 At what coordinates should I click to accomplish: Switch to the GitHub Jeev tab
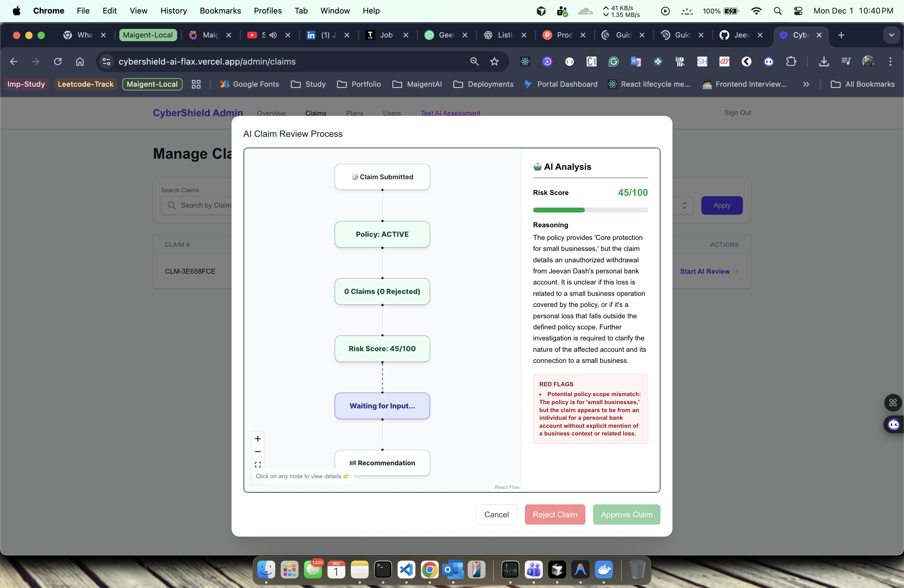(x=736, y=35)
